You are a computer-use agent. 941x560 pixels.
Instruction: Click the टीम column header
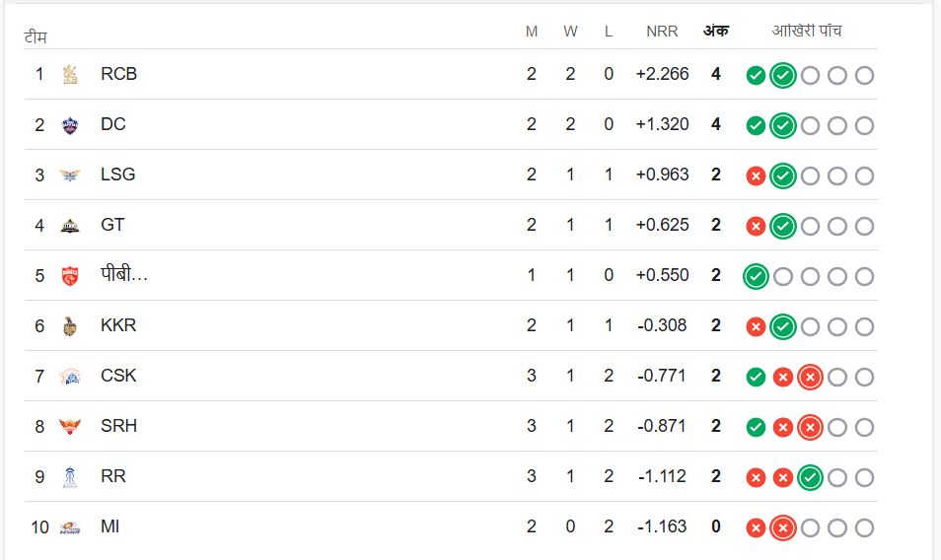click(36, 37)
